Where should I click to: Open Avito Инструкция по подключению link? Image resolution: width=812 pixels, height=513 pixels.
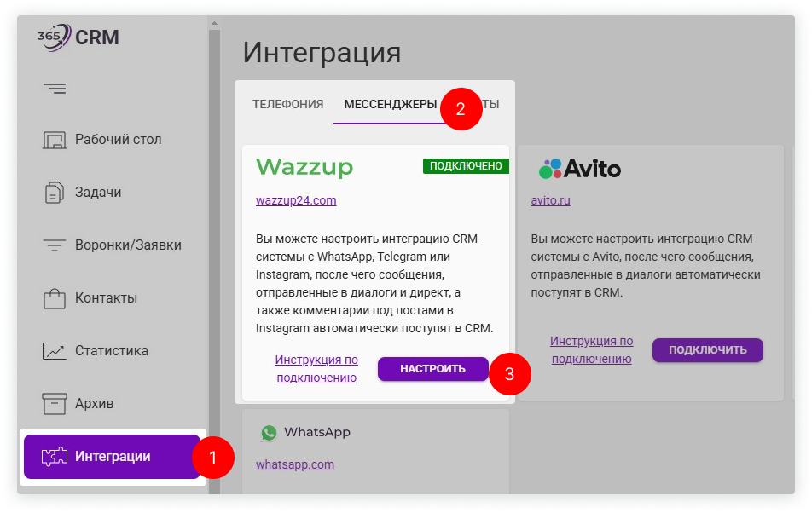click(591, 349)
